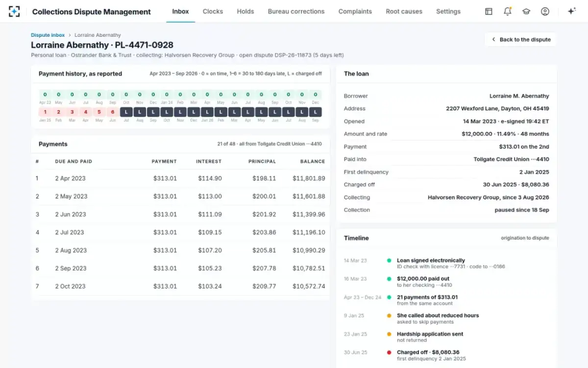
Task: Click the borrower name Lorraine M. Abernathy
Action: click(519, 96)
